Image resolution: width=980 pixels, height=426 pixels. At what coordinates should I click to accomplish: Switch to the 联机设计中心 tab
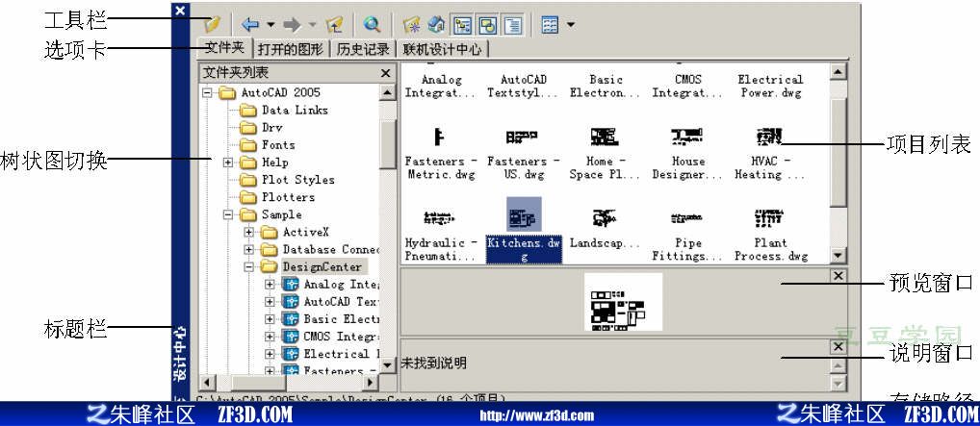pos(443,49)
